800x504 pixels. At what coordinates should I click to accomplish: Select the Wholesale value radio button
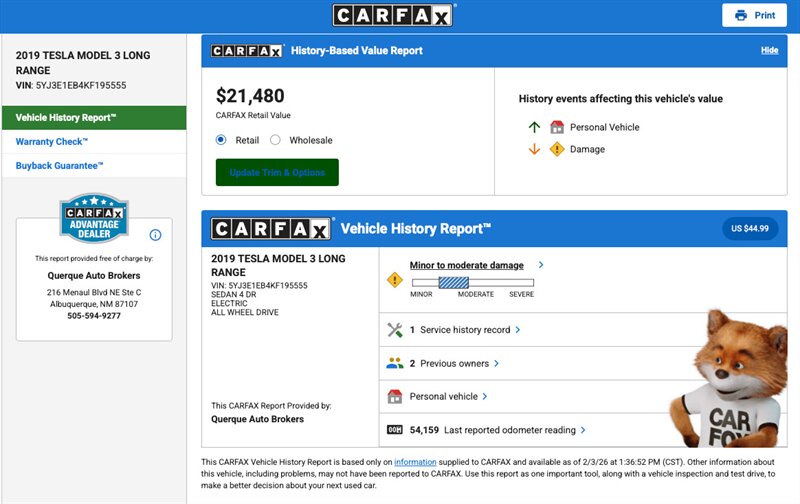276,141
